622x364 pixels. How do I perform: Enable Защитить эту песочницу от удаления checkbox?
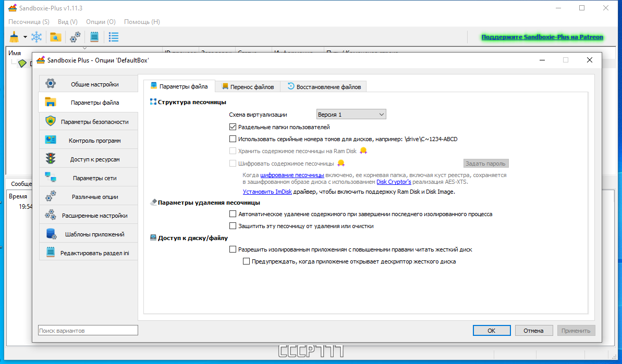click(233, 226)
